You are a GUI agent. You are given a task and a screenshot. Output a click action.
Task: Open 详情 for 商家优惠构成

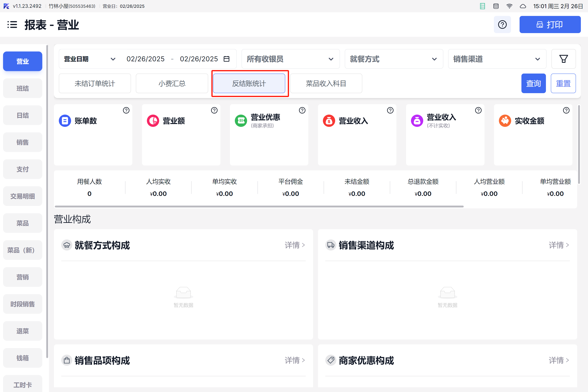click(559, 360)
